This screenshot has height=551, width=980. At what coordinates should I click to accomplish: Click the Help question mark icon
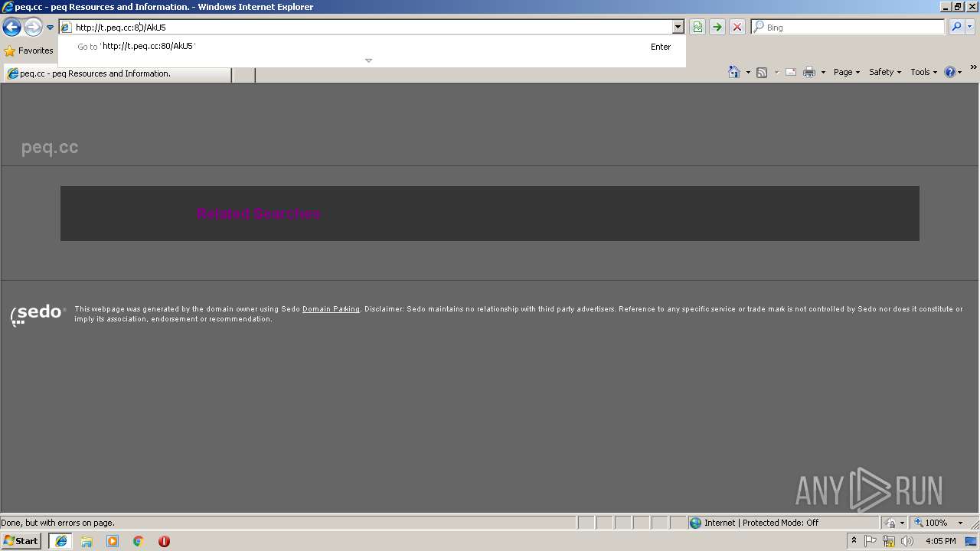950,72
